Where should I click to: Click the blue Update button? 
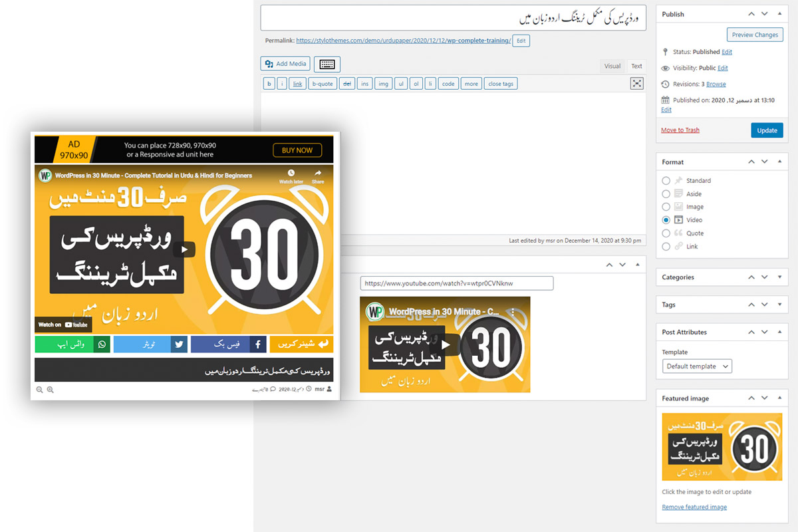point(767,130)
